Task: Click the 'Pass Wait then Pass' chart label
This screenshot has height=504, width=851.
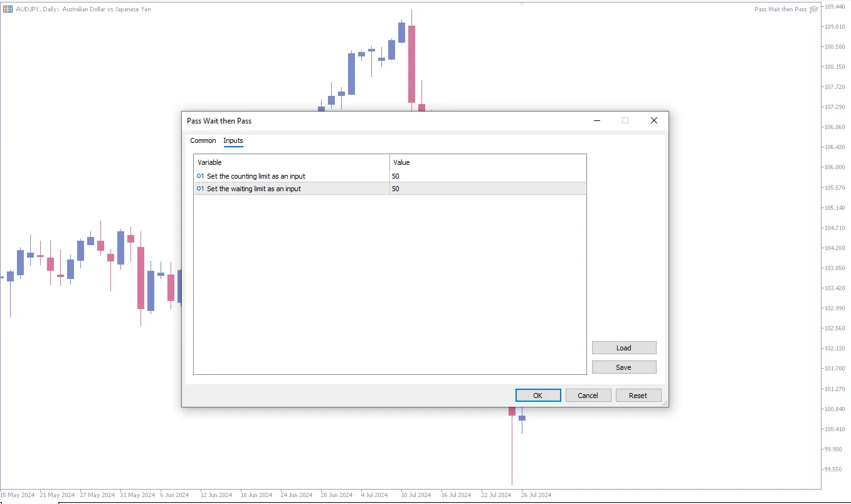Action: click(x=780, y=9)
